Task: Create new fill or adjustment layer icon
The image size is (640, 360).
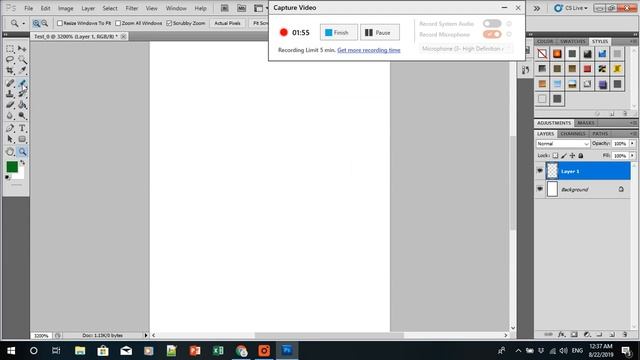Action: coord(587,334)
